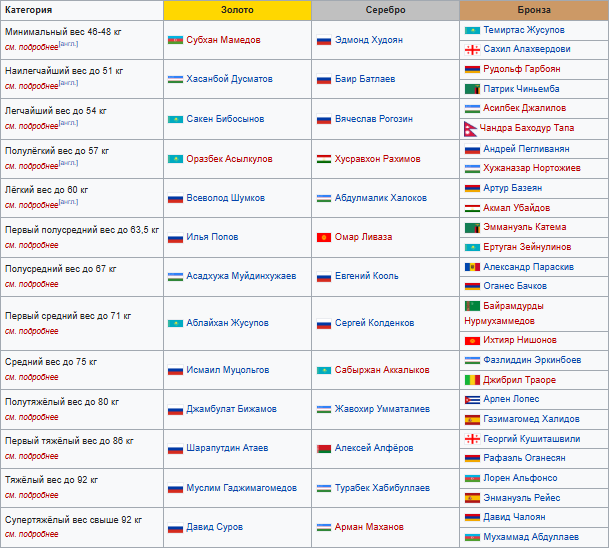
Task: Click the Zambia flag beside Патрик Чиньемба
Action: pyautogui.click(x=471, y=89)
